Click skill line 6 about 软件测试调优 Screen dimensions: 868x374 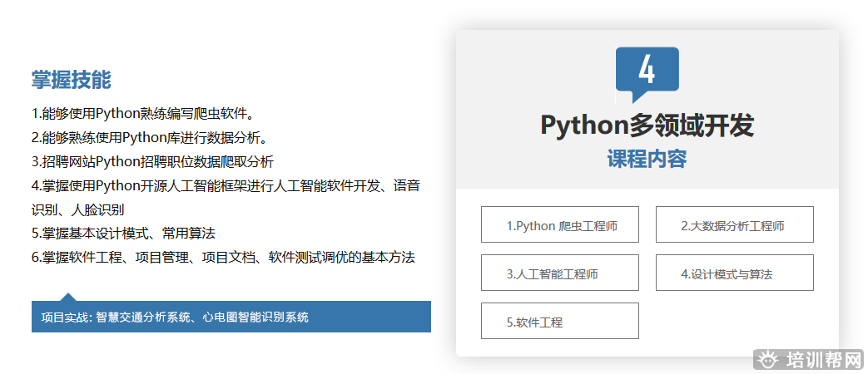(223, 258)
